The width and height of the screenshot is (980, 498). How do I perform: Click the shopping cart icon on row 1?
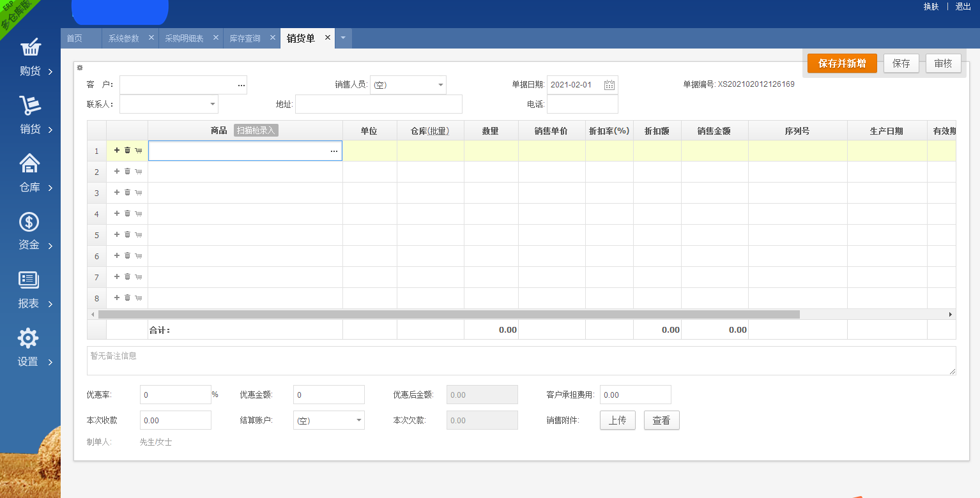click(x=138, y=151)
